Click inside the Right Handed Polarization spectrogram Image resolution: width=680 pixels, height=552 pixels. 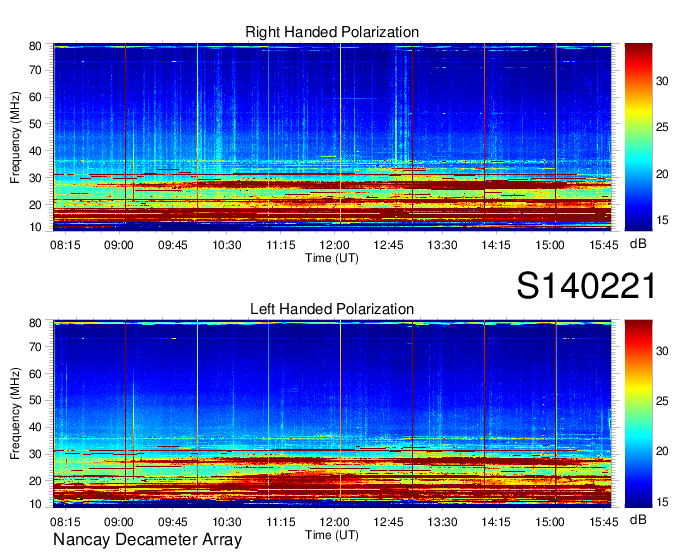click(x=332, y=137)
